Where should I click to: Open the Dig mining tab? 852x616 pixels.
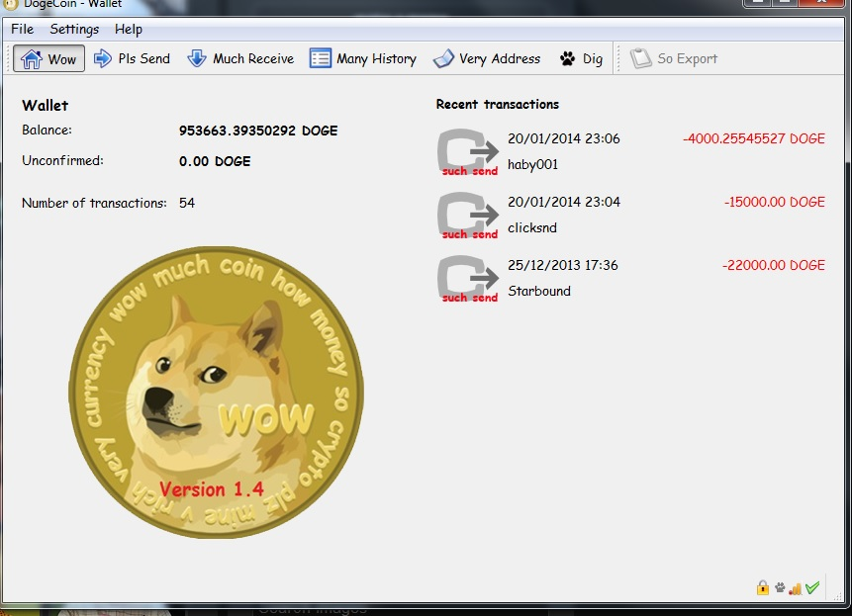coord(581,58)
